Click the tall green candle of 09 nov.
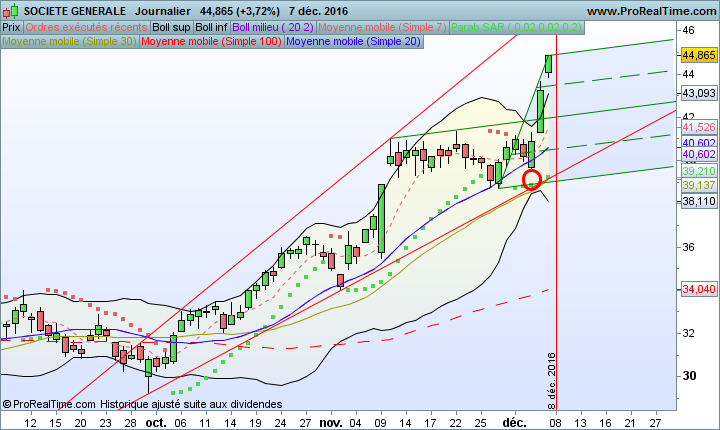This screenshot has width=720, height=430. 381,218
